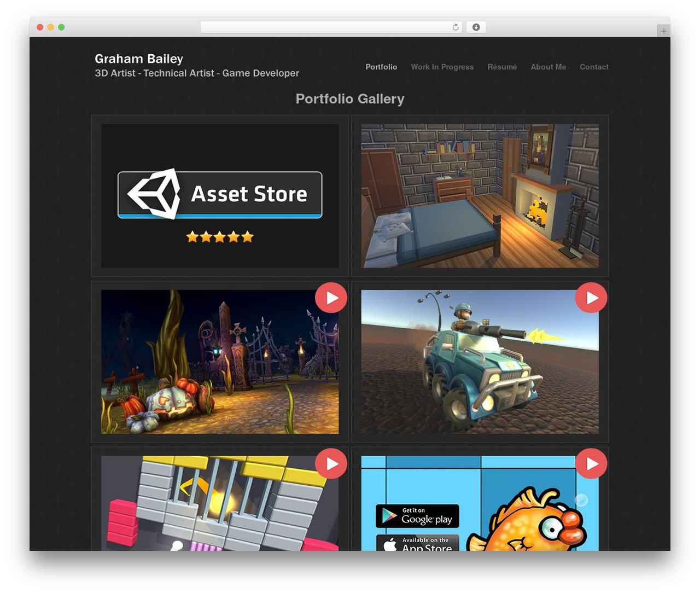The height and width of the screenshot is (593, 700).
Task: Open the Contact page
Action: pyautogui.click(x=594, y=67)
